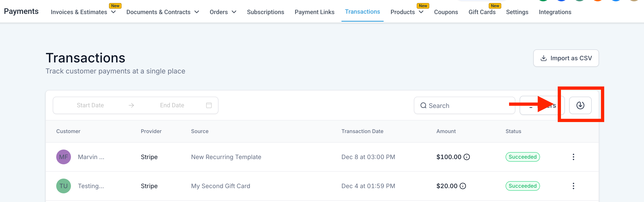644x202 pixels.
Task: Click info icon next to $20.00
Action: [x=463, y=186]
